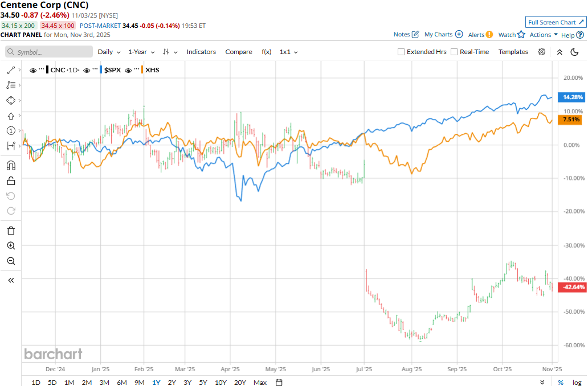Switch to dark mode moon icon
The height and width of the screenshot is (386, 588).
pos(574,52)
